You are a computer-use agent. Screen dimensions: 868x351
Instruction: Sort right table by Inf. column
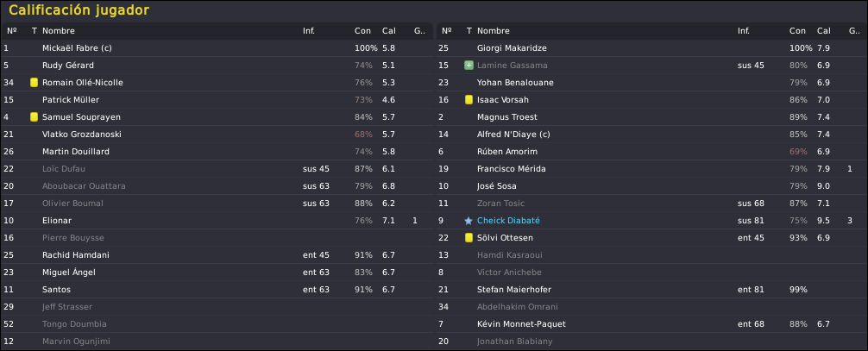click(744, 31)
